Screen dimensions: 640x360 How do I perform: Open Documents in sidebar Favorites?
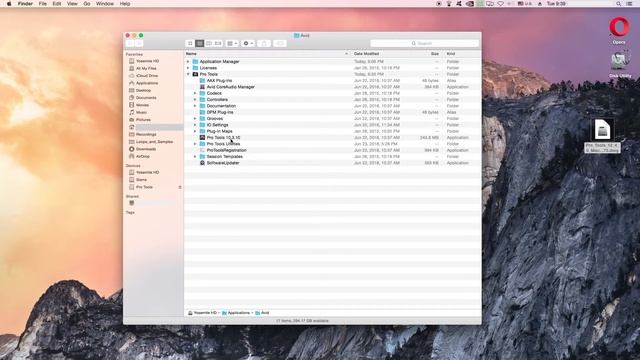point(146,98)
